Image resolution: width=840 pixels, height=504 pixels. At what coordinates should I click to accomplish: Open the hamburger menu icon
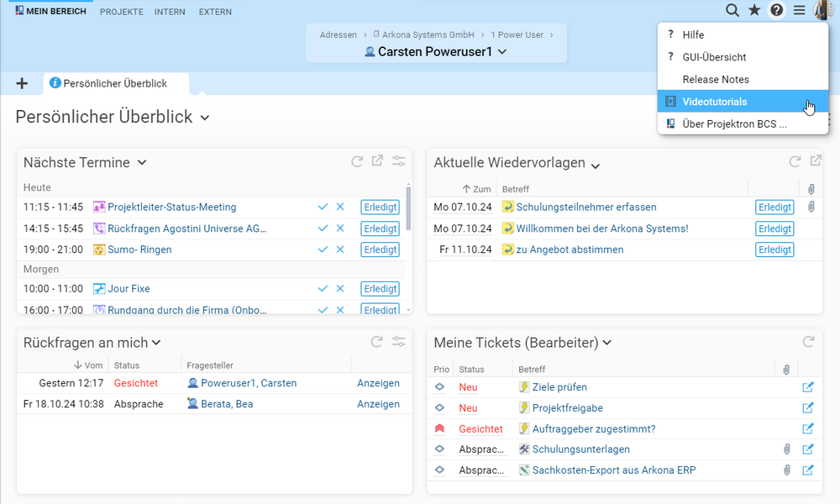[799, 11]
